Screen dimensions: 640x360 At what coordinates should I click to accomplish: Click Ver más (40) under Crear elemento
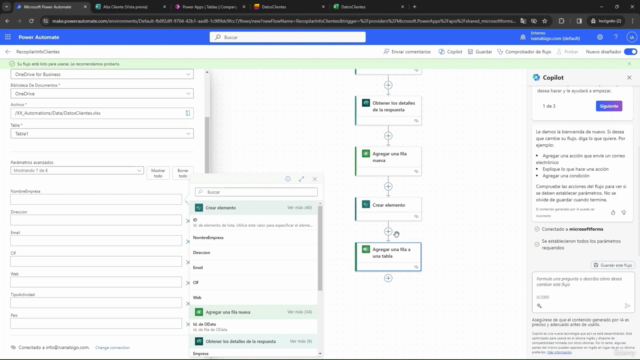[x=300, y=208]
